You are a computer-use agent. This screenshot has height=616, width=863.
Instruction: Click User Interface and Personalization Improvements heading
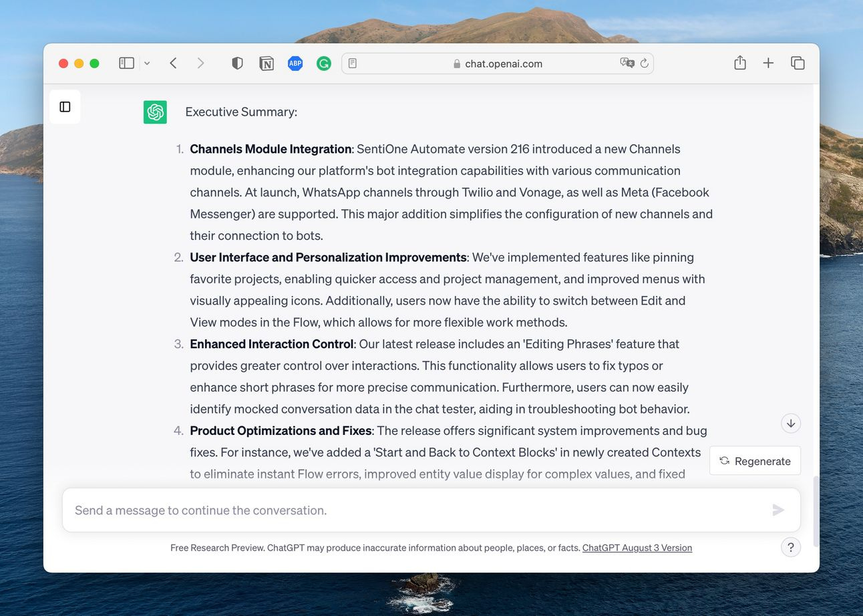point(328,257)
